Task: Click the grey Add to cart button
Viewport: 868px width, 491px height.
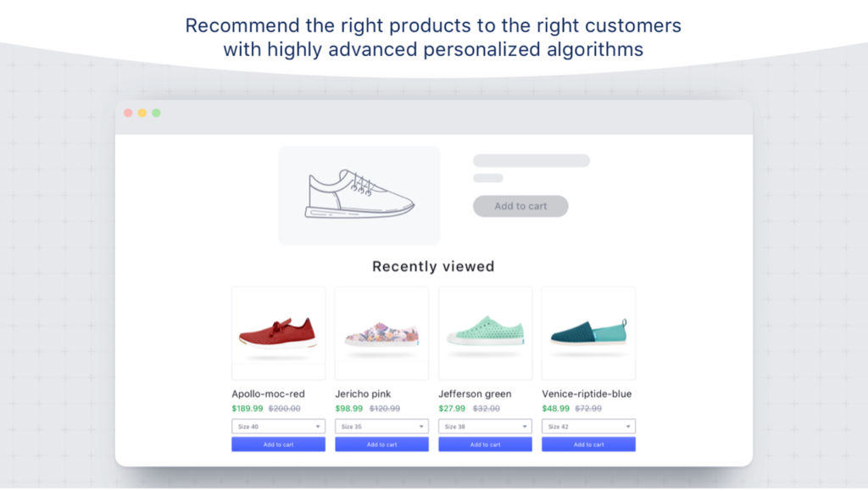Action: pyautogui.click(x=520, y=206)
